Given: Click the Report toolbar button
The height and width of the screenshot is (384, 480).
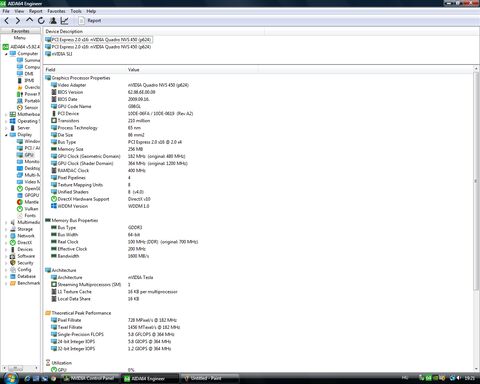Looking at the screenshot, I should [90, 21].
